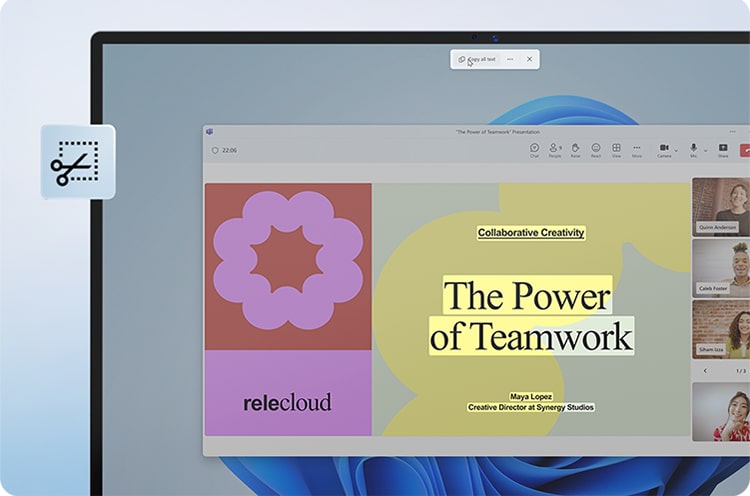Click the highlighted "The Power" title text
The height and width of the screenshot is (496, 750).
526,296
